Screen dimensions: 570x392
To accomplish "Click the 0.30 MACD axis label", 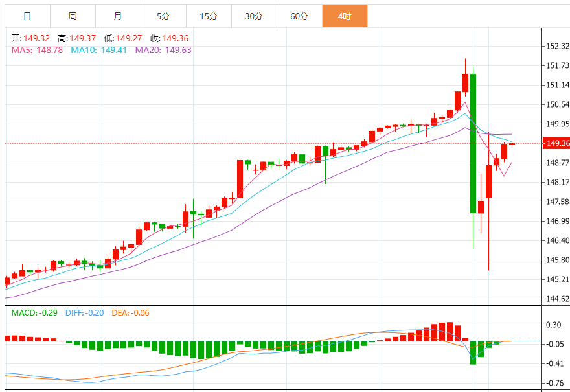I will click(x=554, y=325).
